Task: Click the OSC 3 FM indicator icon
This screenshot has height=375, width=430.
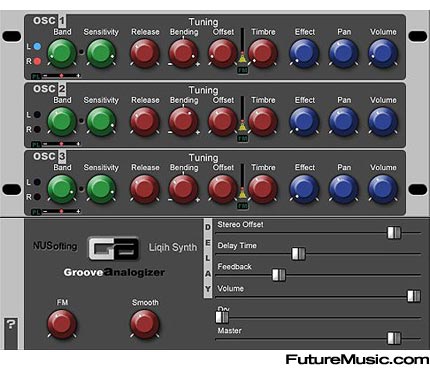Action: tap(242, 206)
